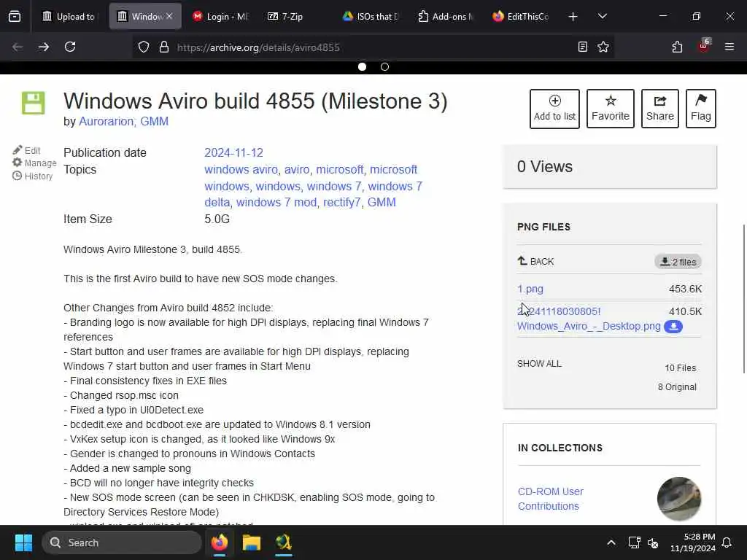Open the Firefox View tab icon

(x=15, y=16)
